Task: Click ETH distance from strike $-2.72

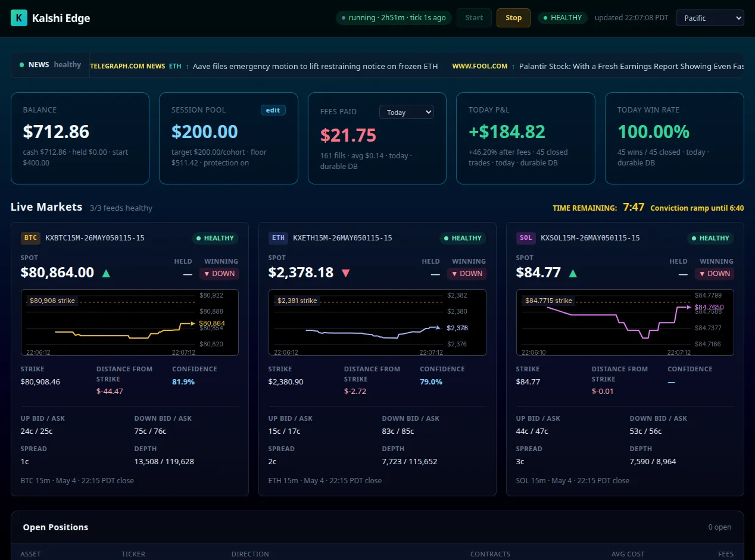Action: [x=355, y=391]
